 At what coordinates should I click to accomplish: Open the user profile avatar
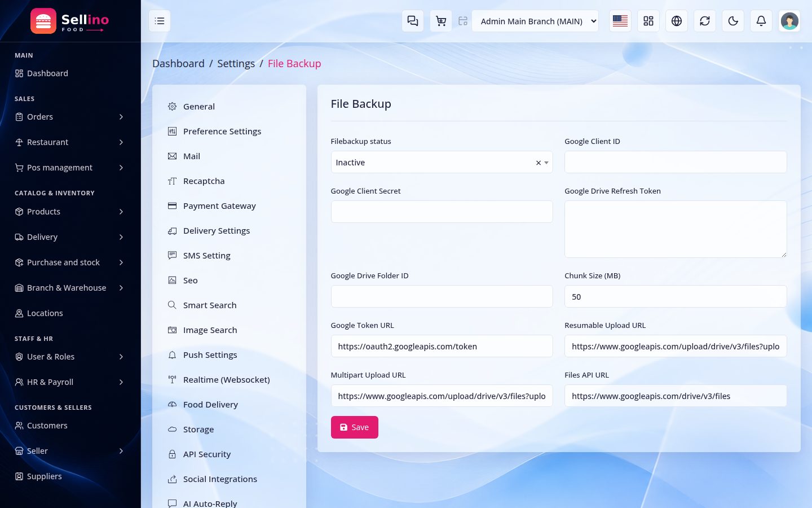(789, 21)
